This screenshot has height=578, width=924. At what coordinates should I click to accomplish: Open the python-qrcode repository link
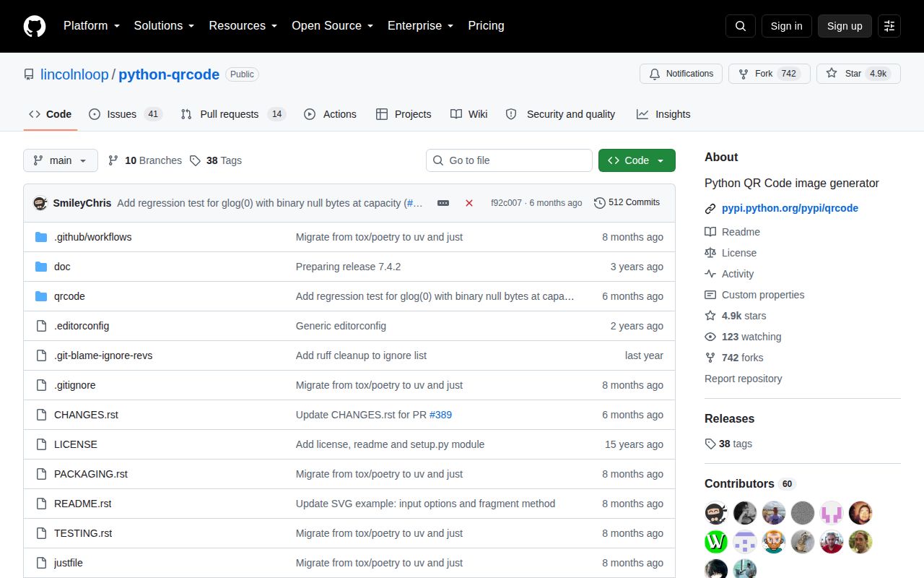pyautogui.click(x=169, y=74)
